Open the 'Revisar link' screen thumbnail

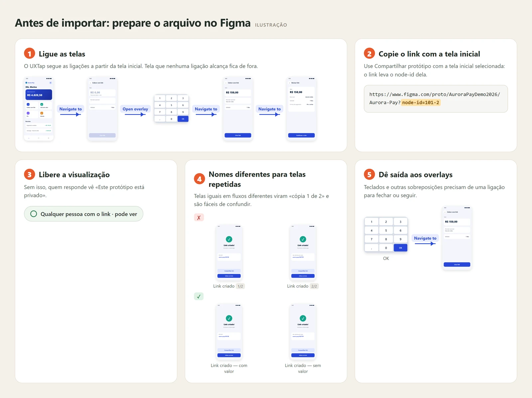click(x=302, y=109)
